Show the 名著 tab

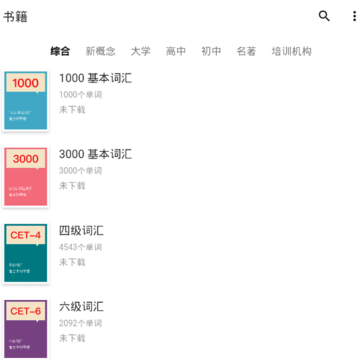246,51
